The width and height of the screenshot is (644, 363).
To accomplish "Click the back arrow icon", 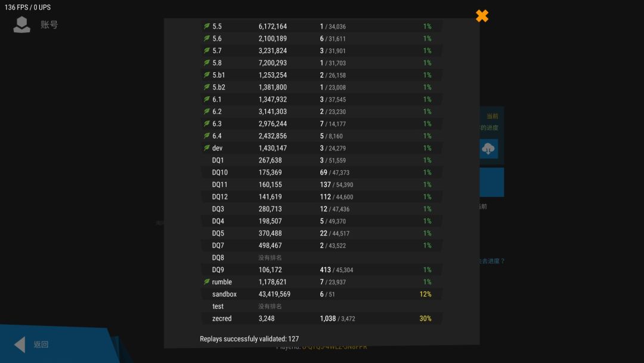I will 20,344.
